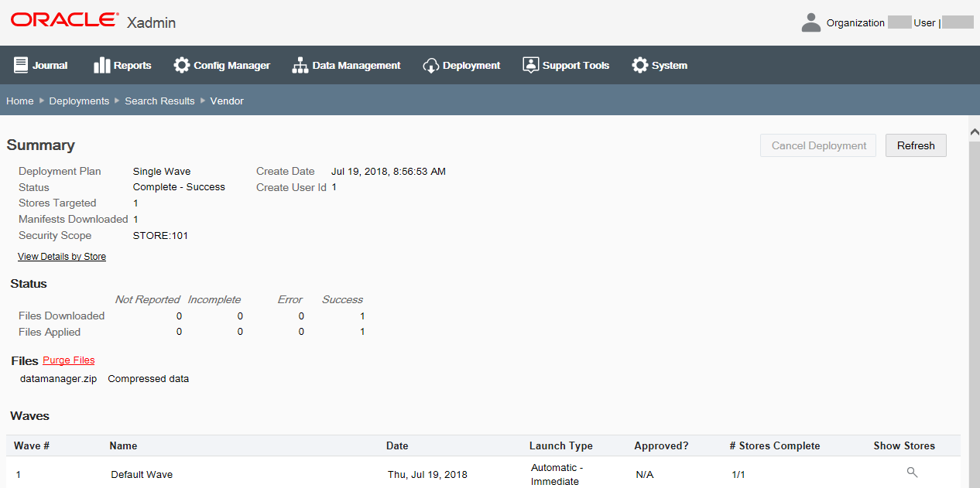This screenshot has width=980, height=488.
Task: Click the Purge Files link
Action: point(68,360)
